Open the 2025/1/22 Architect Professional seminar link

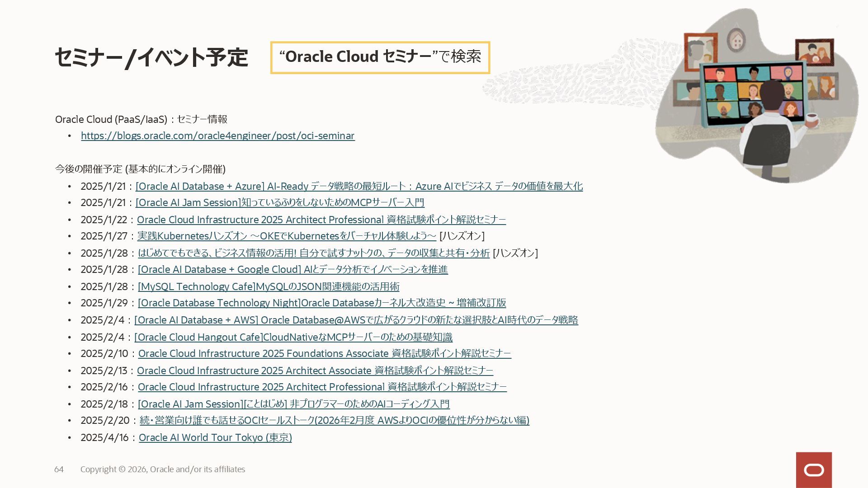pos(321,220)
